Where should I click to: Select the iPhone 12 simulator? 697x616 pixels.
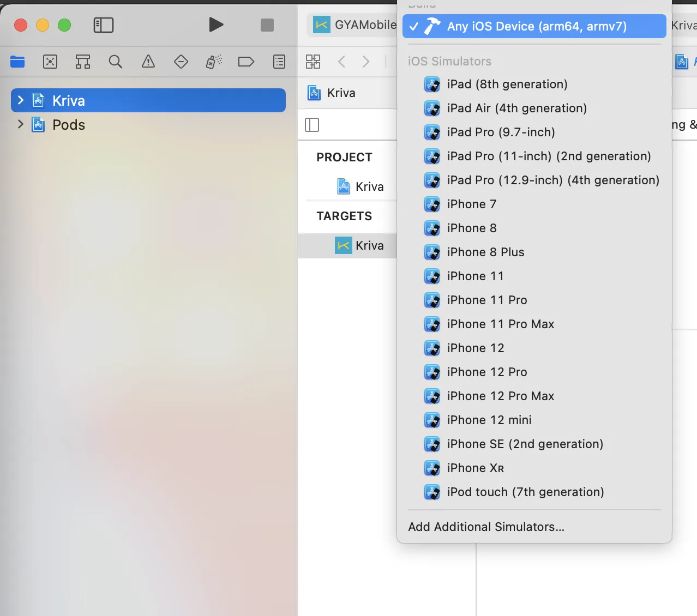point(534,348)
